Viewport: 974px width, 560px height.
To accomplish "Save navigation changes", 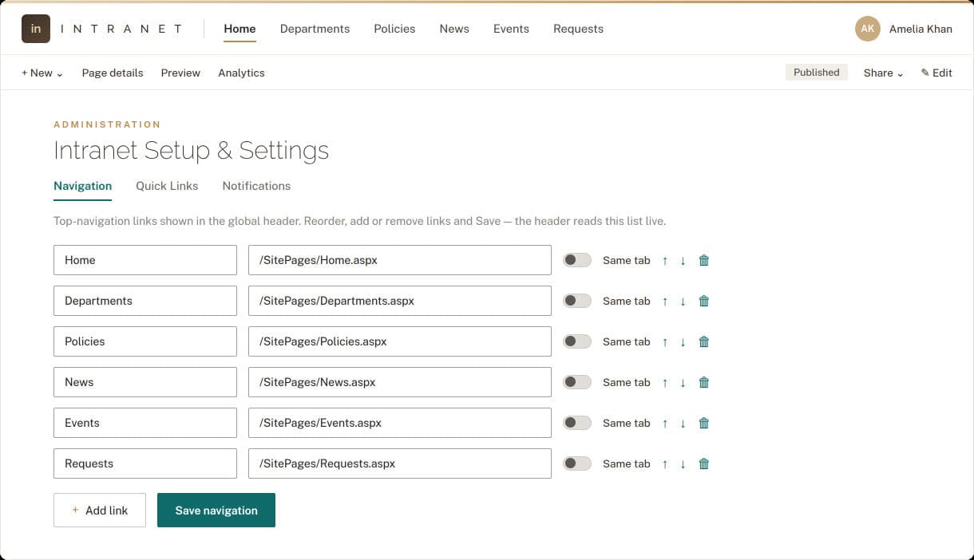I will tap(216, 511).
